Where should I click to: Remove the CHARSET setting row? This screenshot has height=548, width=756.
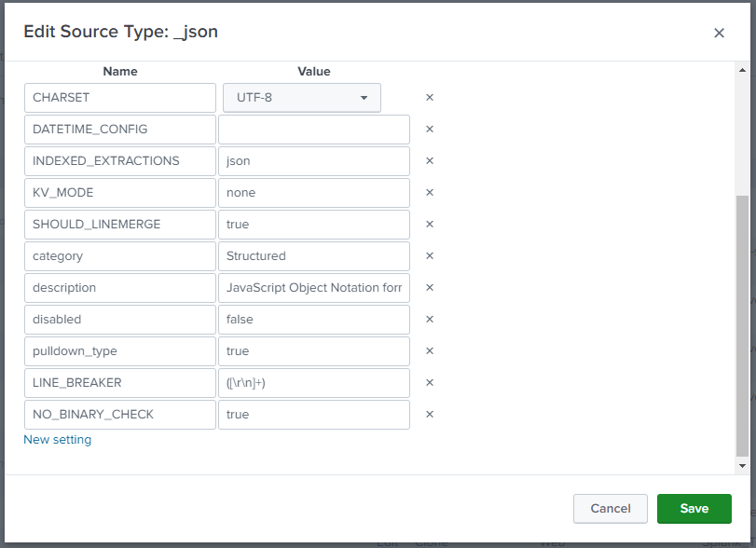[430, 97]
